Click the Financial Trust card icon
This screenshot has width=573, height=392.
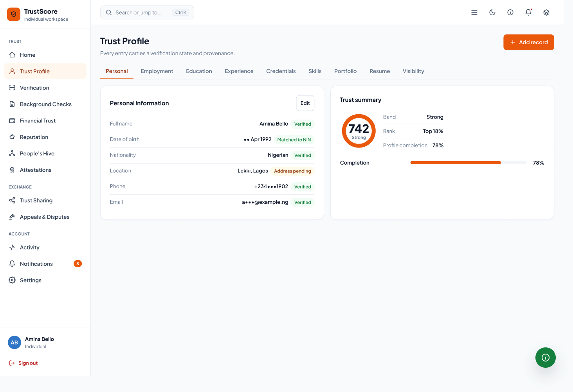[x=12, y=120]
